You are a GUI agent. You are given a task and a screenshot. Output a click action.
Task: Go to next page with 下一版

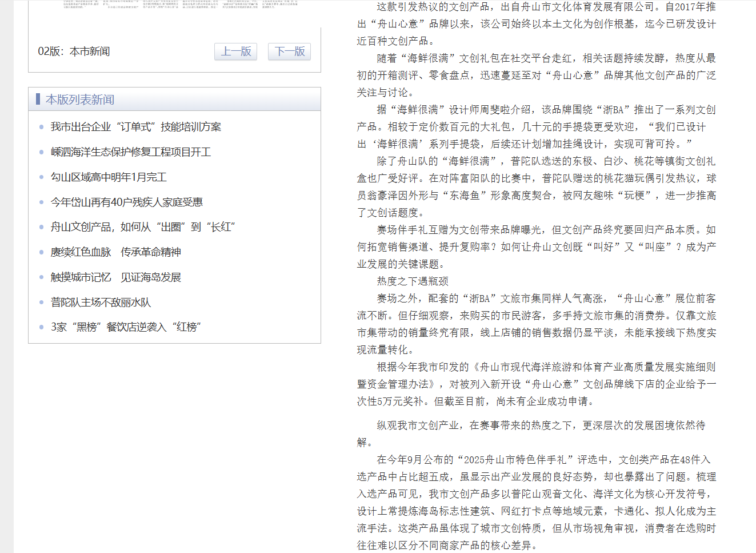click(x=290, y=51)
